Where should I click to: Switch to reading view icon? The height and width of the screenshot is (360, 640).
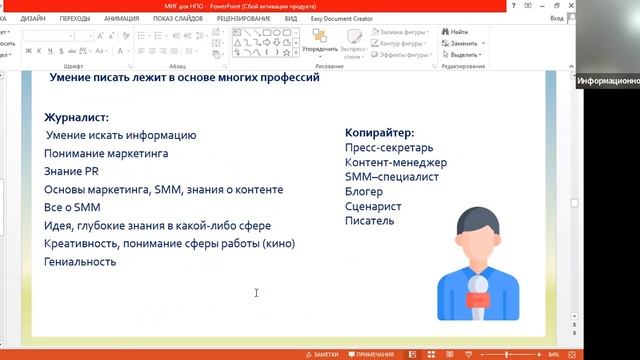(450, 355)
